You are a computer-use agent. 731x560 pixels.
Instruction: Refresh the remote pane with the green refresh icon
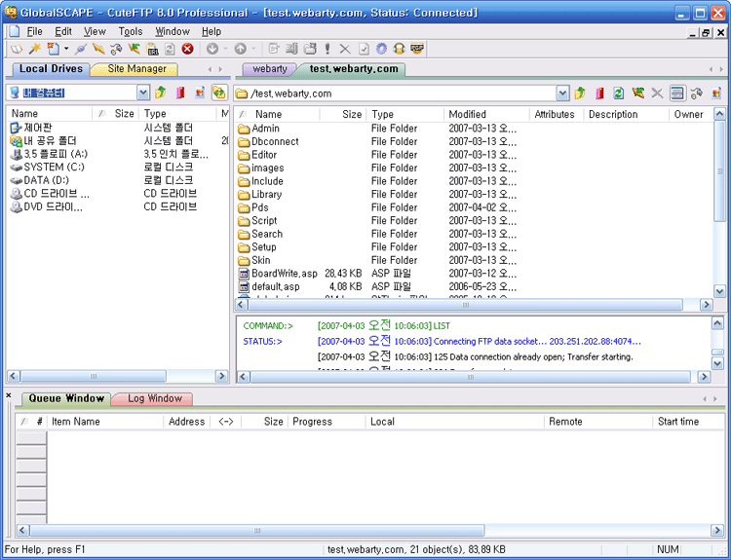pos(619,93)
